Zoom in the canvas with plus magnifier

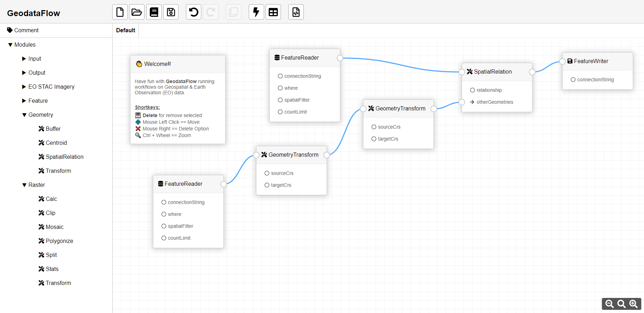(633, 304)
